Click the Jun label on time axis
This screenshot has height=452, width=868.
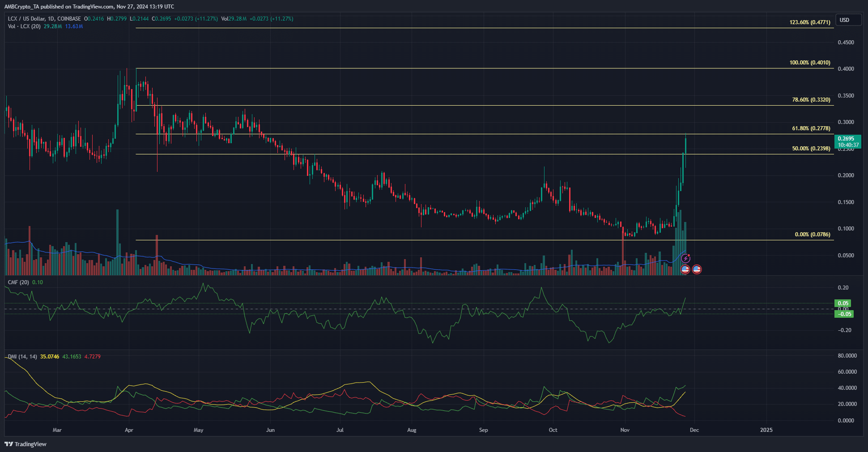tap(270, 430)
